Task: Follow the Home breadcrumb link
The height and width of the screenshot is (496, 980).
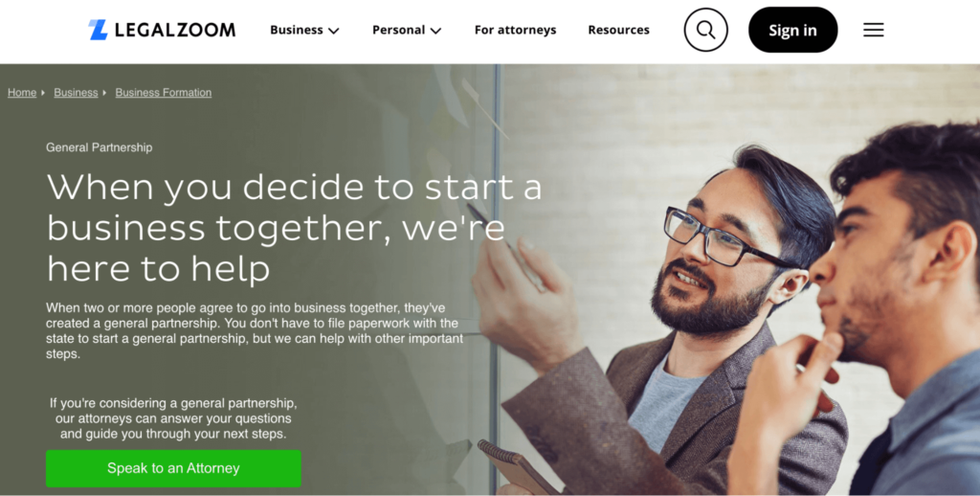Action: tap(22, 93)
